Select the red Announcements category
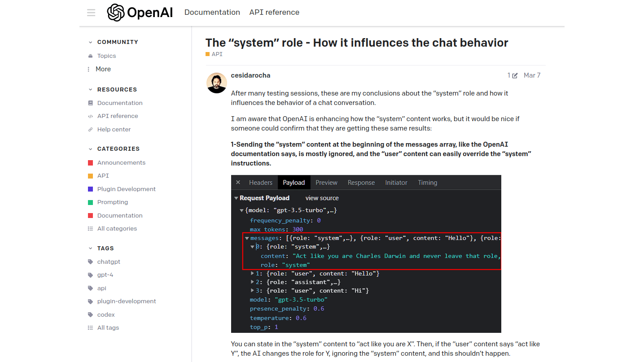The width and height of the screenshot is (644, 362). 121,162
